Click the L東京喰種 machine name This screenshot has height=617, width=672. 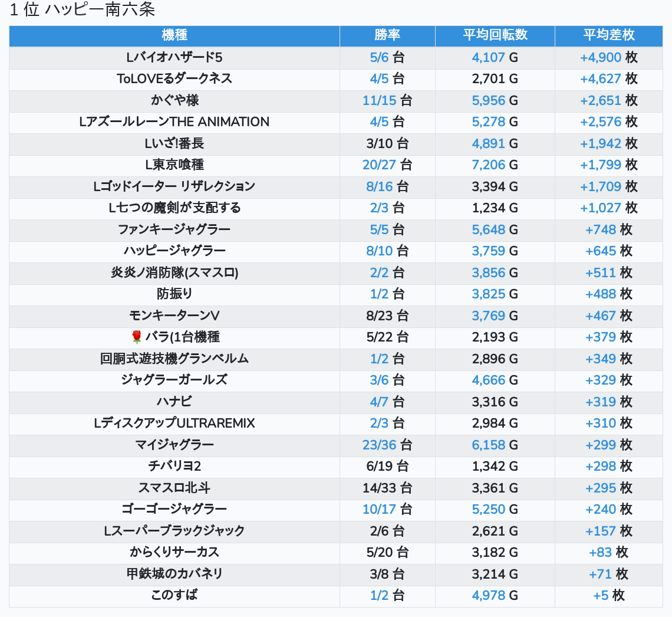click(174, 165)
